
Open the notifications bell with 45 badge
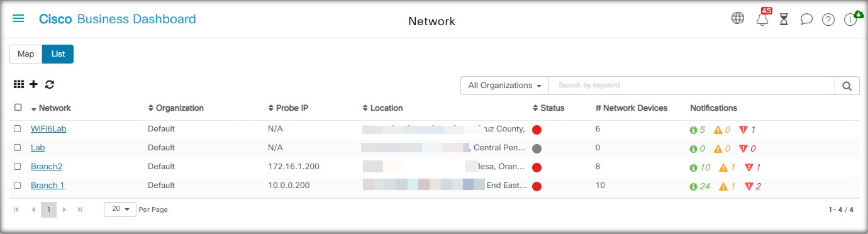point(763,18)
